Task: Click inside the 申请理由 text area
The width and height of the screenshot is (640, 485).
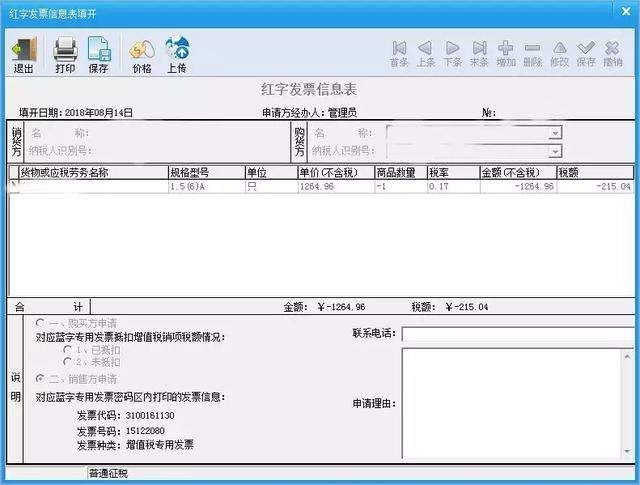Action: [511, 403]
